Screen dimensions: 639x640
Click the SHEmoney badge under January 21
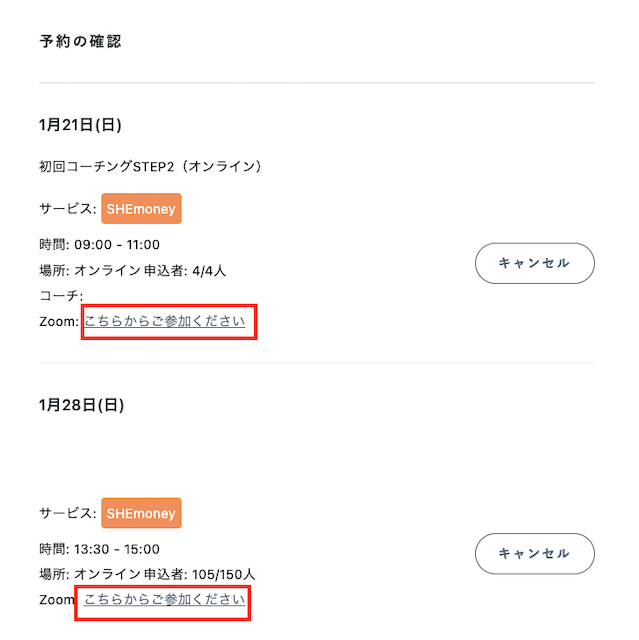click(x=141, y=209)
